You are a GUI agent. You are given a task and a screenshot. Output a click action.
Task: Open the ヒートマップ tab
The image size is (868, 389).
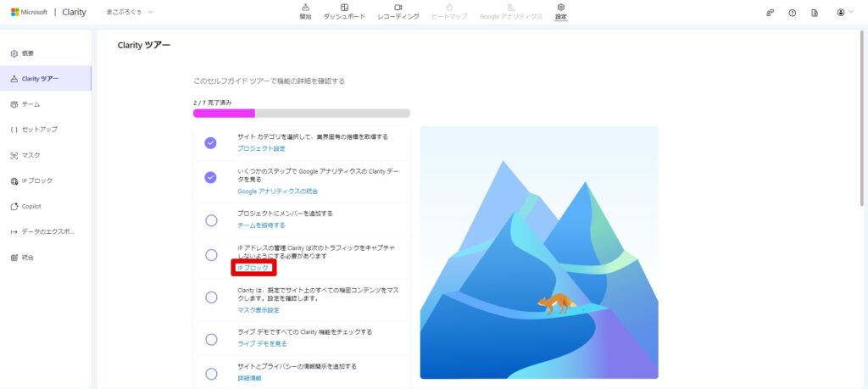point(449,12)
